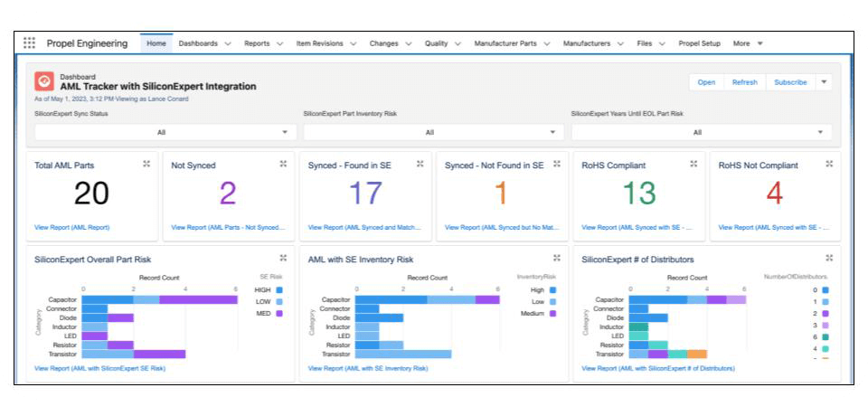Expand the Total AML Parts widget

click(x=146, y=164)
